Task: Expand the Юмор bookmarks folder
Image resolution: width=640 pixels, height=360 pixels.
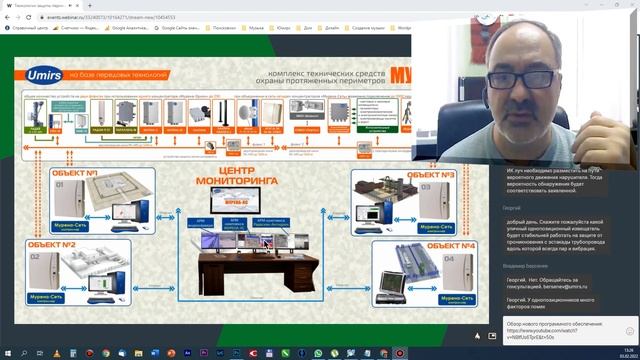Action: [x=280, y=28]
